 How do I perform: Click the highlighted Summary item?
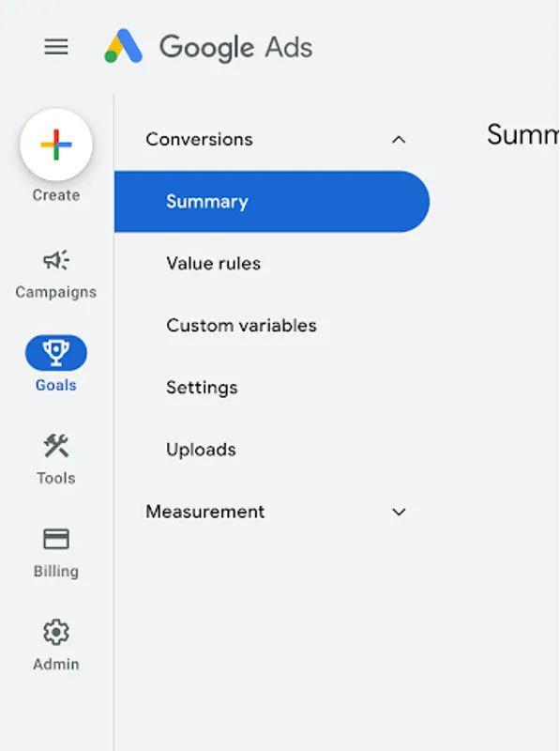coord(206,201)
